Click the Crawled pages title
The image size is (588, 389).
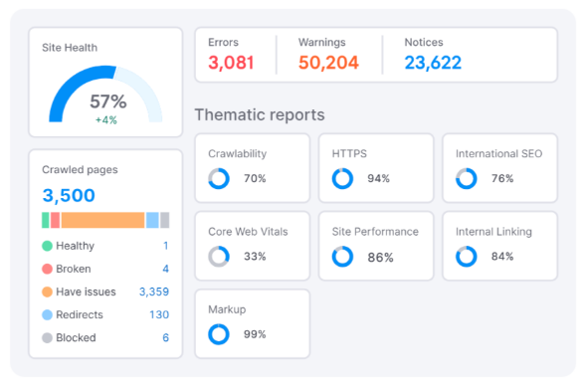click(80, 170)
